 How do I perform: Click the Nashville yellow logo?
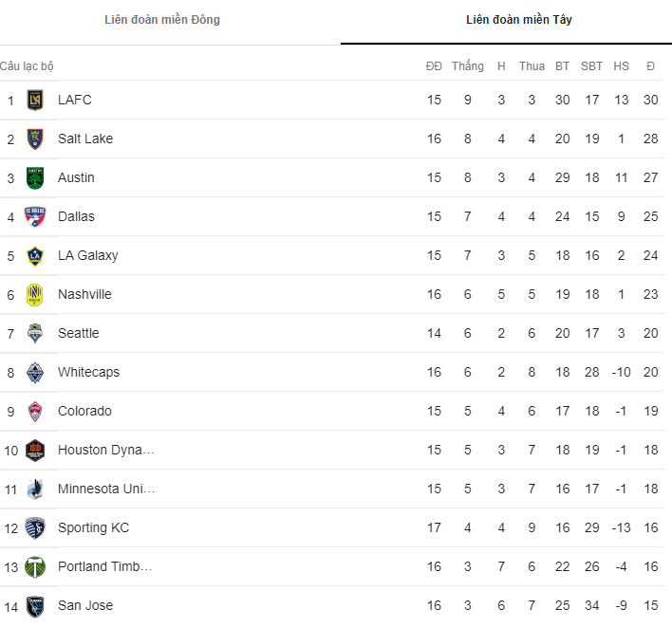point(35,294)
